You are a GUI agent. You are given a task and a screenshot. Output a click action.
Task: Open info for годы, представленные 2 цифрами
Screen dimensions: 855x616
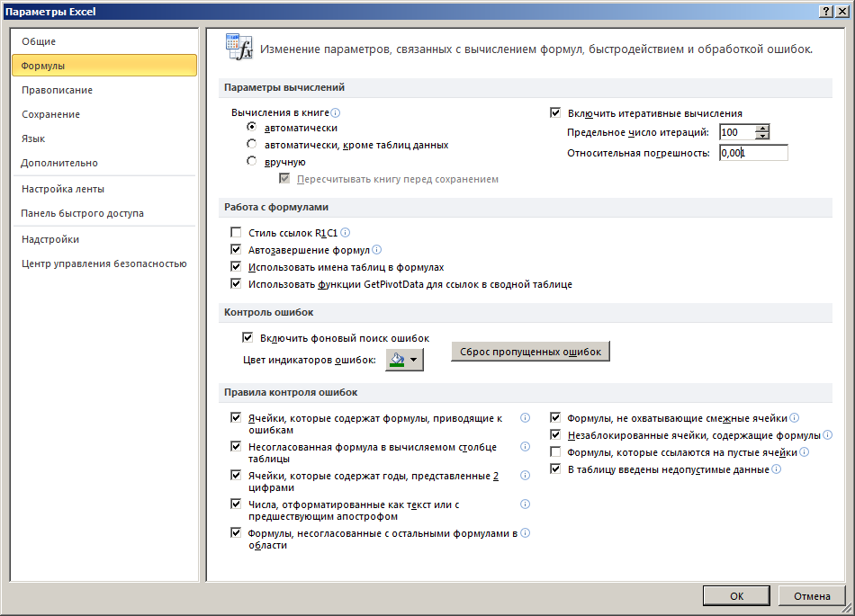[x=525, y=475]
